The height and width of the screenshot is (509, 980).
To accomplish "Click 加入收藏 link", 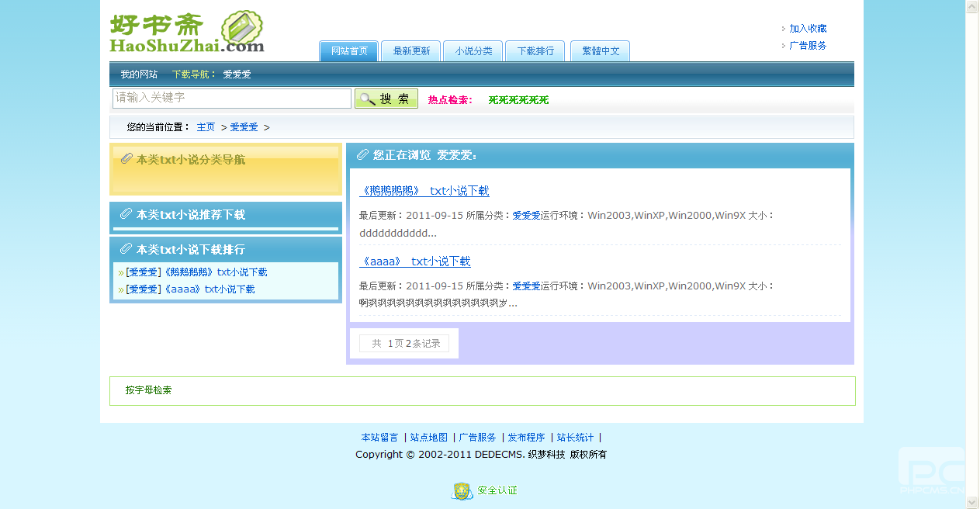I will click(x=808, y=29).
